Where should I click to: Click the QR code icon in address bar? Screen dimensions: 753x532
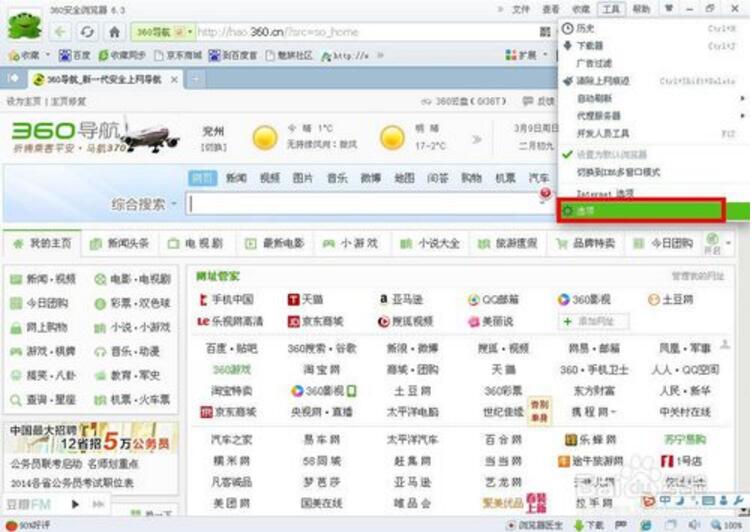(x=545, y=32)
